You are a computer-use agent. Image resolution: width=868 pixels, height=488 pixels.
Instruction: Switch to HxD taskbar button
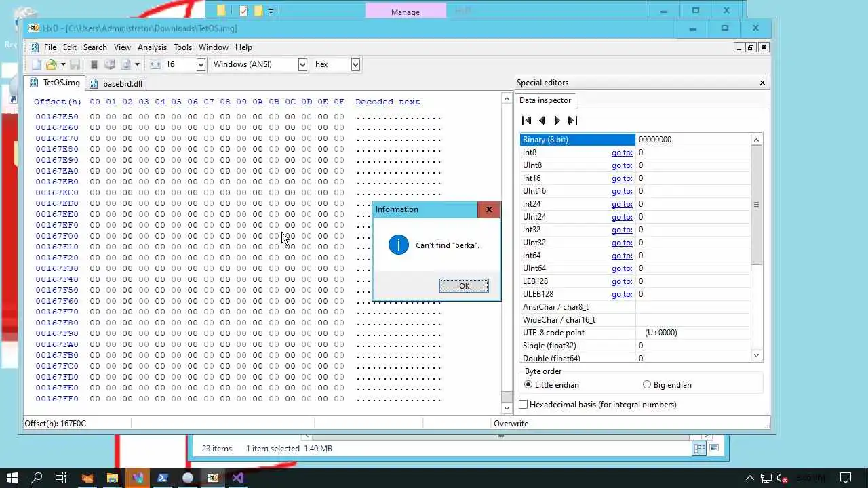point(213,478)
